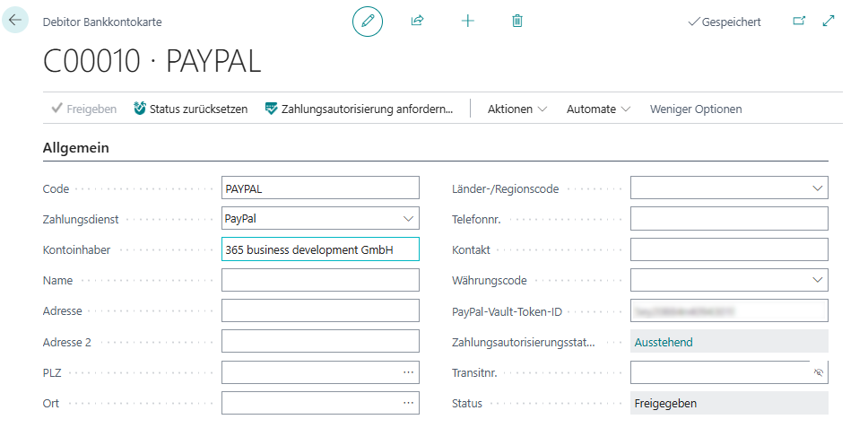Open the Zahlungsdienst dropdown
The height and width of the screenshot is (428, 868).
(408, 218)
